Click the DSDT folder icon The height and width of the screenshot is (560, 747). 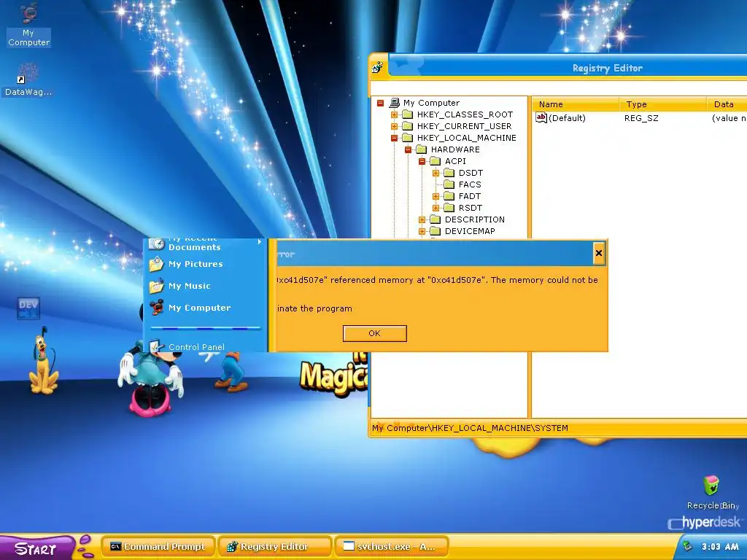pos(449,173)
